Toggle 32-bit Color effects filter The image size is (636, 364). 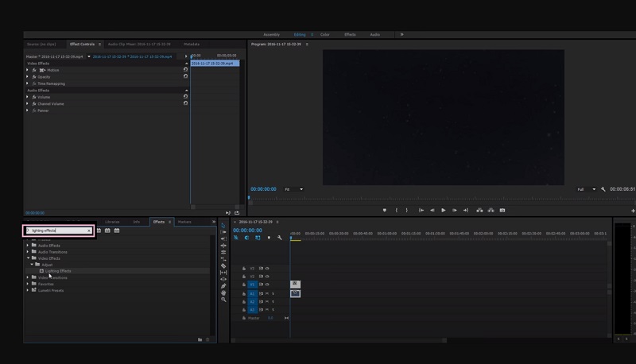pos(107,230)
